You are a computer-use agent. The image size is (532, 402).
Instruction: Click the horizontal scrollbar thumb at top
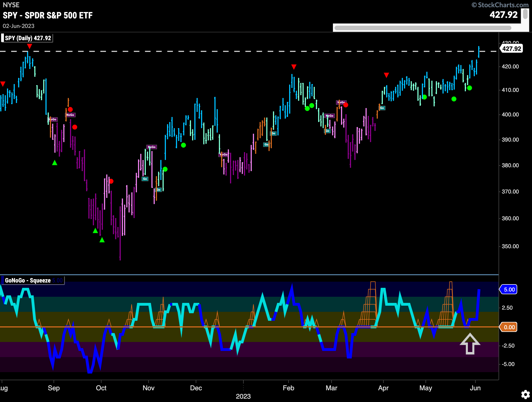[x=423, y=28]
